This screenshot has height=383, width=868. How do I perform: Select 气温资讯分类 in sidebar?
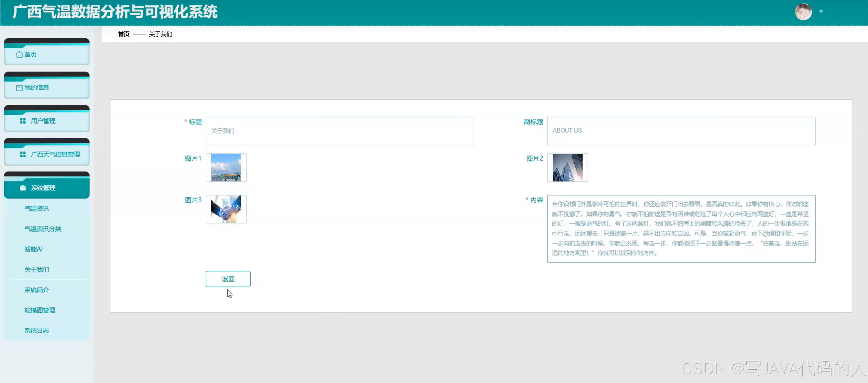coord(43,229)
